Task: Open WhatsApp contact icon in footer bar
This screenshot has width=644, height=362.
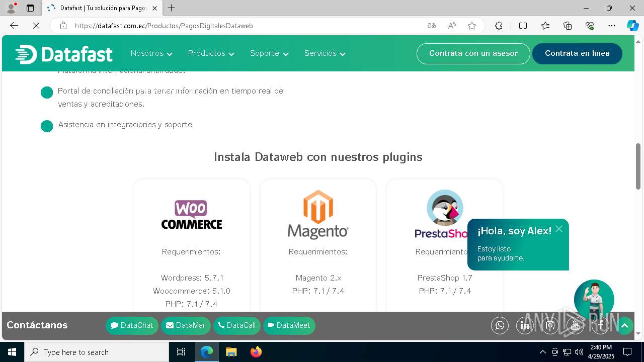Action: point(500,326)
